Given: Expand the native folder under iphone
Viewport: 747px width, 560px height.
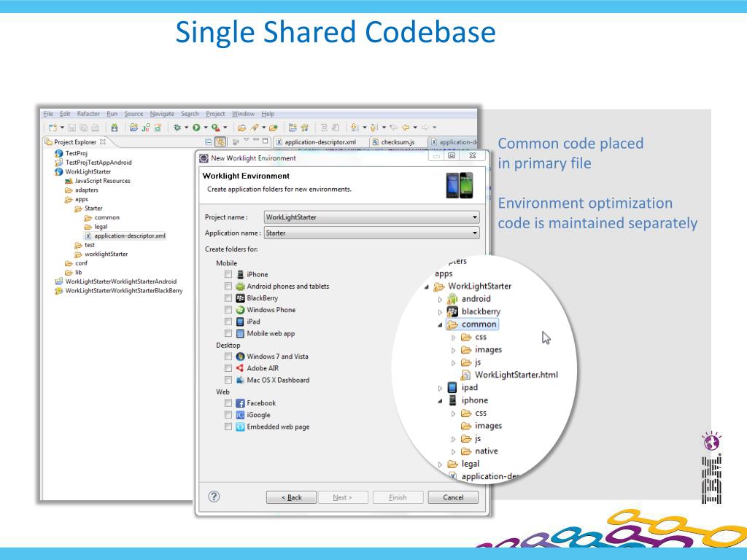Looking at the screenshot, I should click(454, 452).
